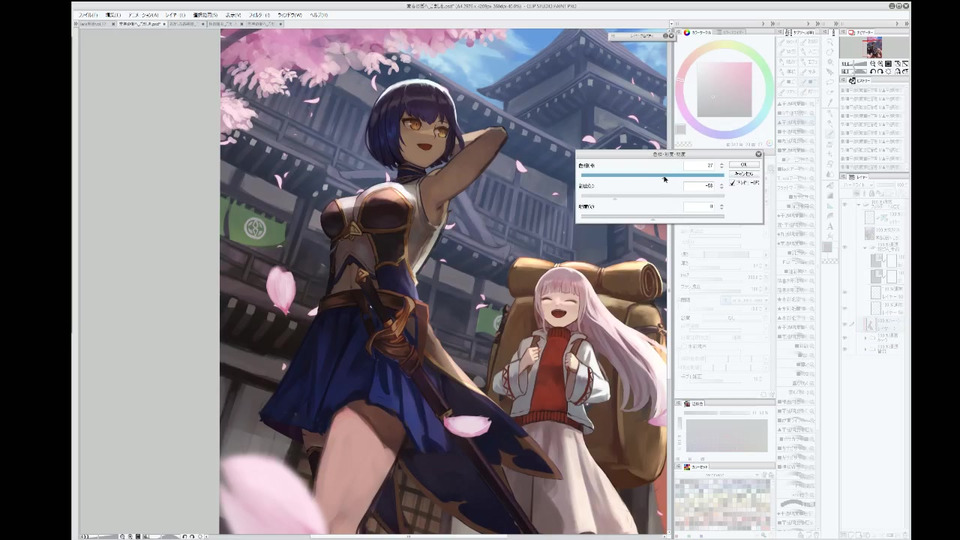Select the Eraser tool
The image size is (960, 540).
click(x=830, y=163)
